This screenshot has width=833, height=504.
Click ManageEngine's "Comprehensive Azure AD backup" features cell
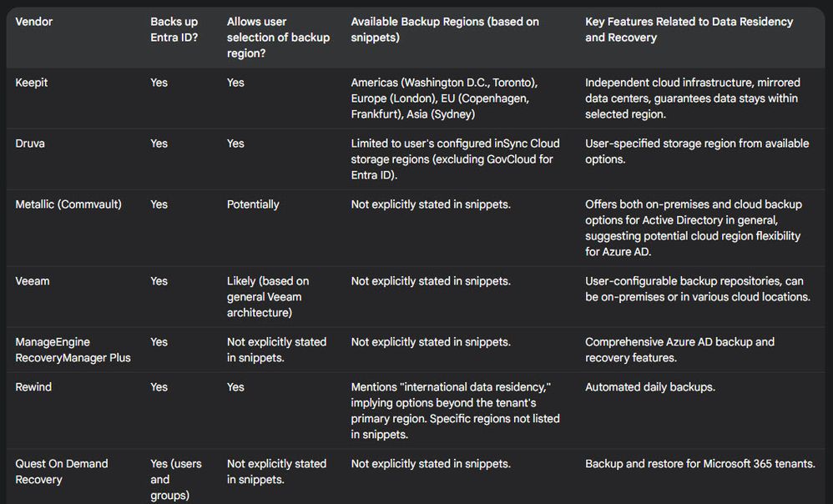[679, 350]
